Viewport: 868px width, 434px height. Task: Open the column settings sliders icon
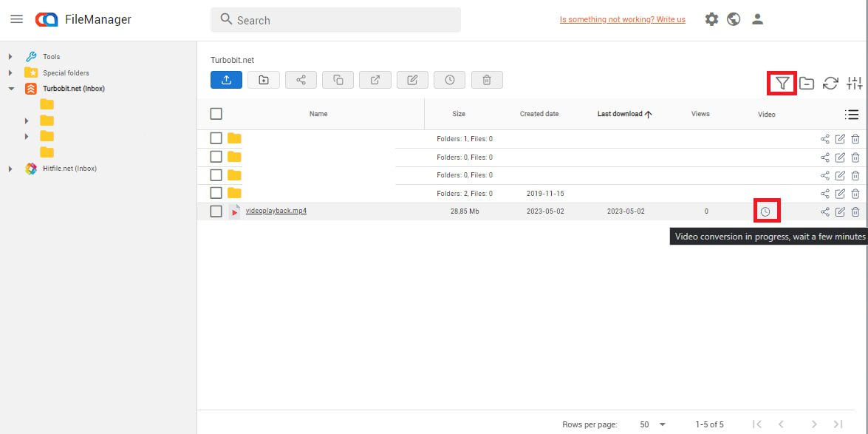tap(854, 84)
